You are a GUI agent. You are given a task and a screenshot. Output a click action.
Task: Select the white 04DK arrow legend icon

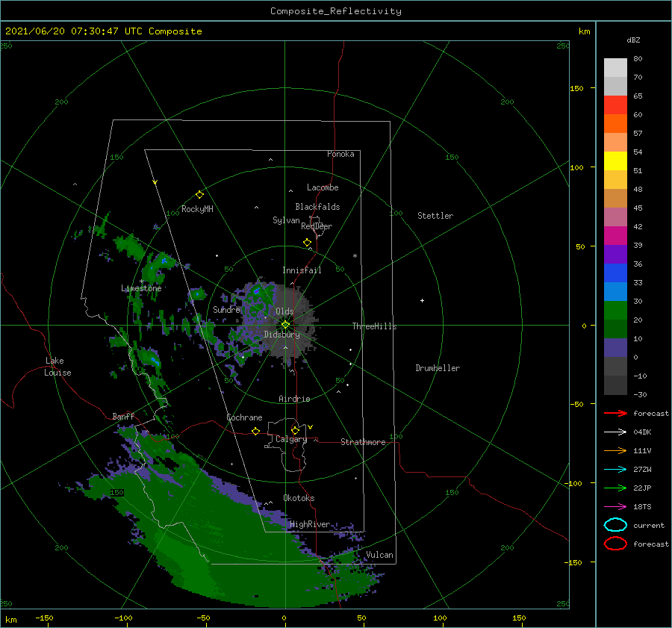[615, 432]
